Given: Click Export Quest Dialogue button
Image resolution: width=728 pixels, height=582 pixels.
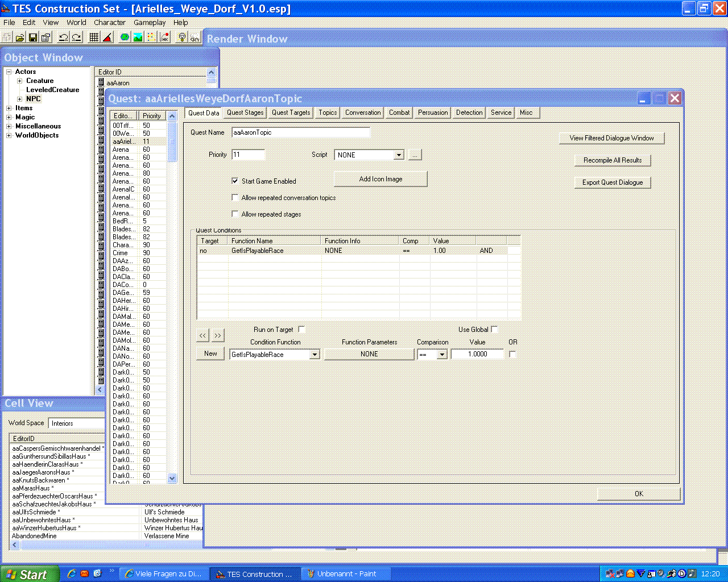Looking at the screenshot, I should tap(613, 182).
